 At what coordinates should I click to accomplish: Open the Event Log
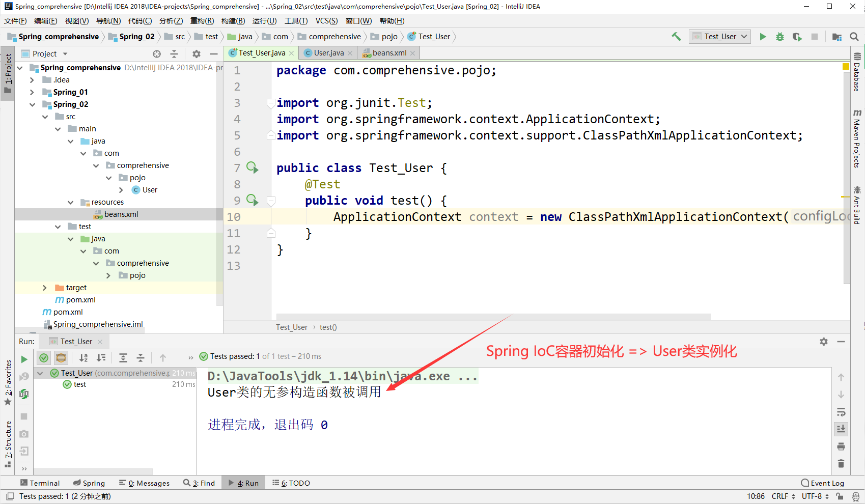click(822, 483)
